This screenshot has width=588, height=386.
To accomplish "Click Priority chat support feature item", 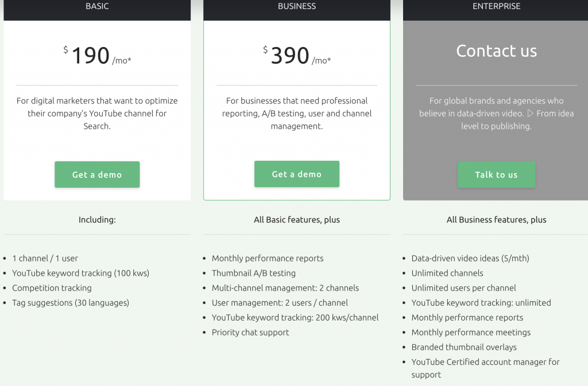I will point(250,333).
